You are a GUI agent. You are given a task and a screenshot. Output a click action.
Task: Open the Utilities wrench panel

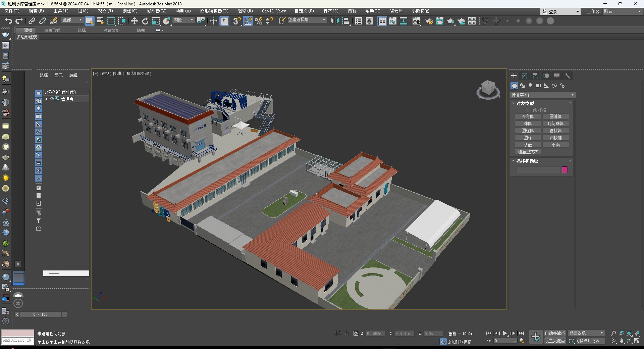(568, 76)
